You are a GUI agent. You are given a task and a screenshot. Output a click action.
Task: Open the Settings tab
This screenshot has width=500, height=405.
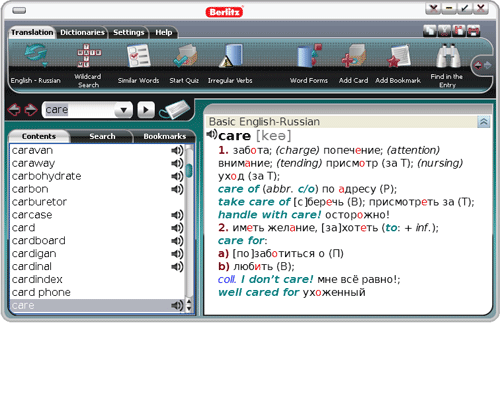129,32
